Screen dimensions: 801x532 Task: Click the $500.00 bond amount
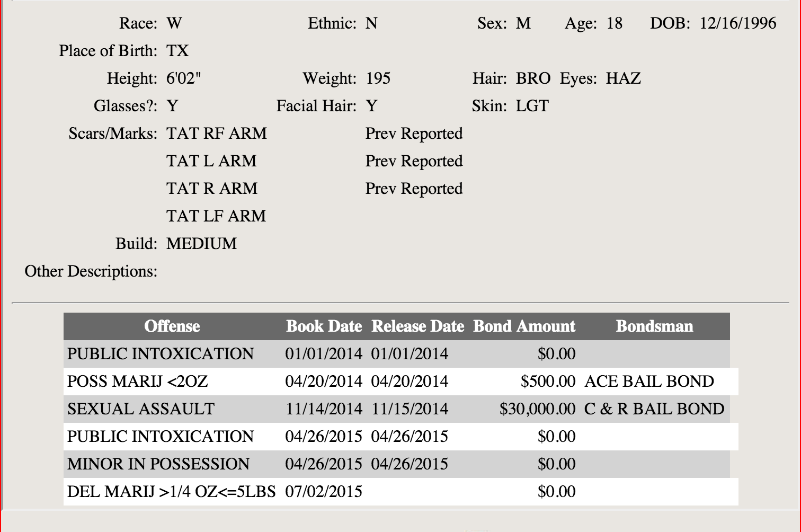pos(548,382)
